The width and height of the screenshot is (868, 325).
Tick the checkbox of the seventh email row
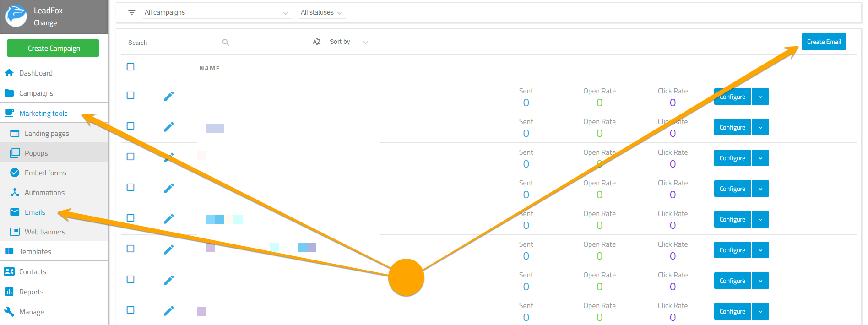[130, 279]
